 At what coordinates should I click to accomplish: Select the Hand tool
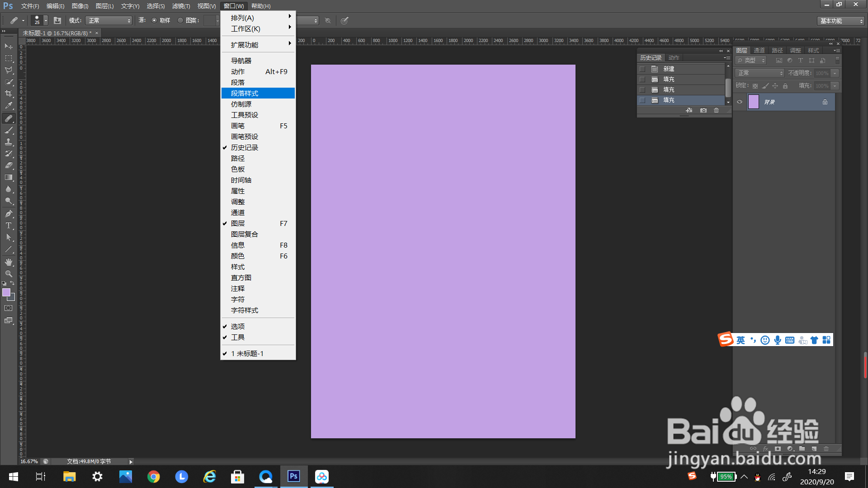(9, 262)
